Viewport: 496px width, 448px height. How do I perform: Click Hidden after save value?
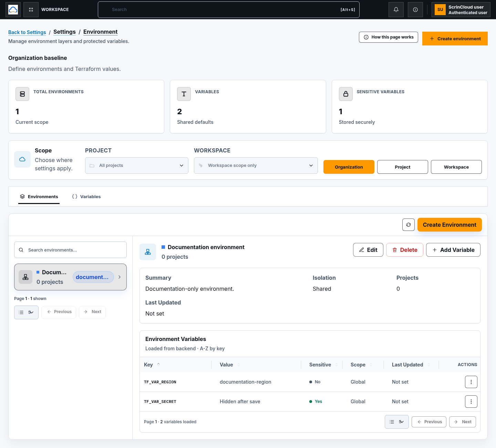click(x=240, y=402)
